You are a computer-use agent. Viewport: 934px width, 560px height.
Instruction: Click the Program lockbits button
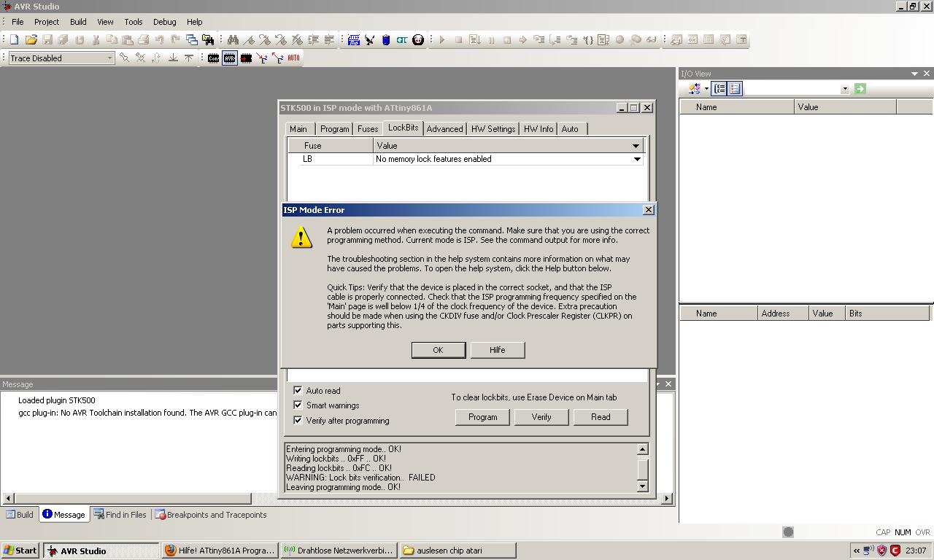[482, 417]
